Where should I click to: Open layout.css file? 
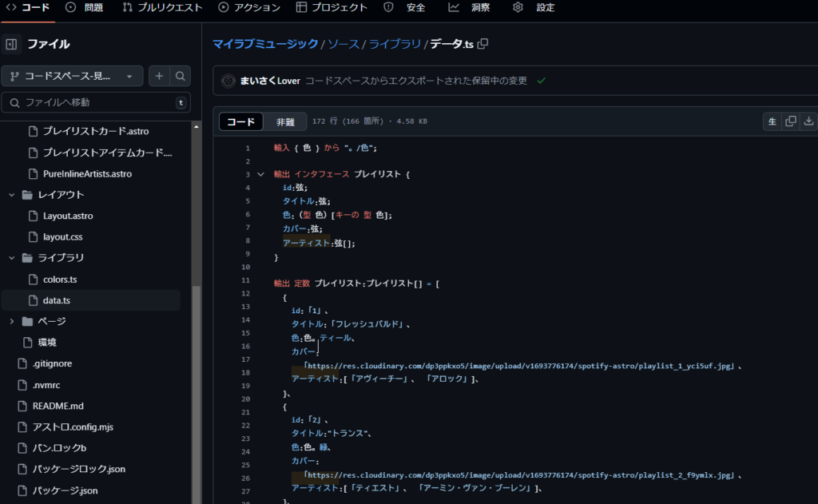[62, 237]
